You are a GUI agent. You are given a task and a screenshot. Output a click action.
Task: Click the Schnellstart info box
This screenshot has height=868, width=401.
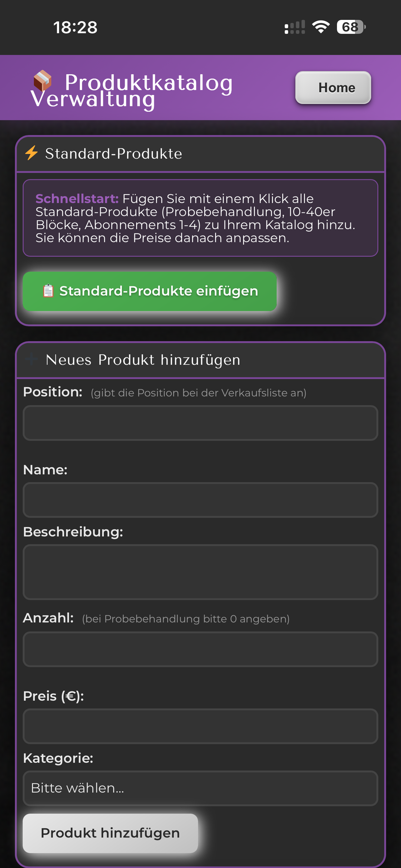point(200,218)
